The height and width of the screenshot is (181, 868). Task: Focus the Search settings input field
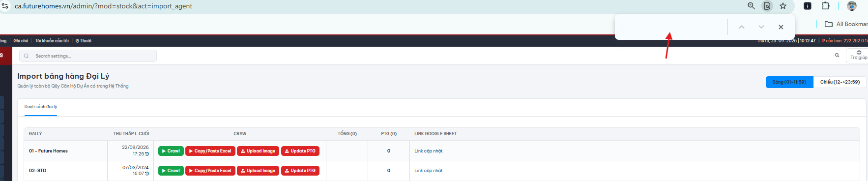tap(88, 56)
